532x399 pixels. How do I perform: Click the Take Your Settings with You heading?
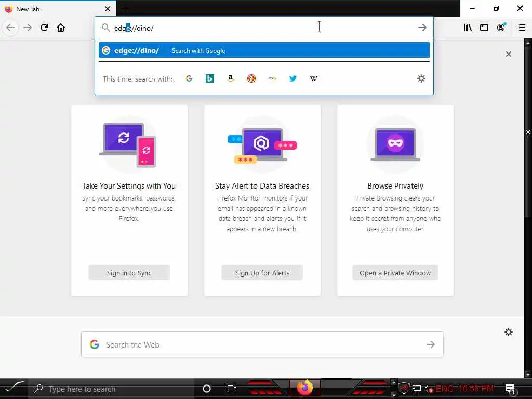(x=129, y=186)
